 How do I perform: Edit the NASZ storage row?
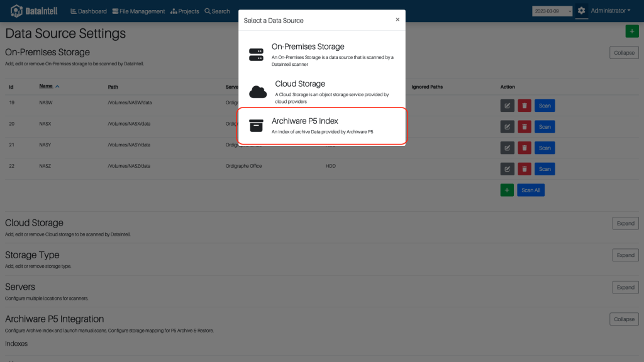(x=508, y=169)
